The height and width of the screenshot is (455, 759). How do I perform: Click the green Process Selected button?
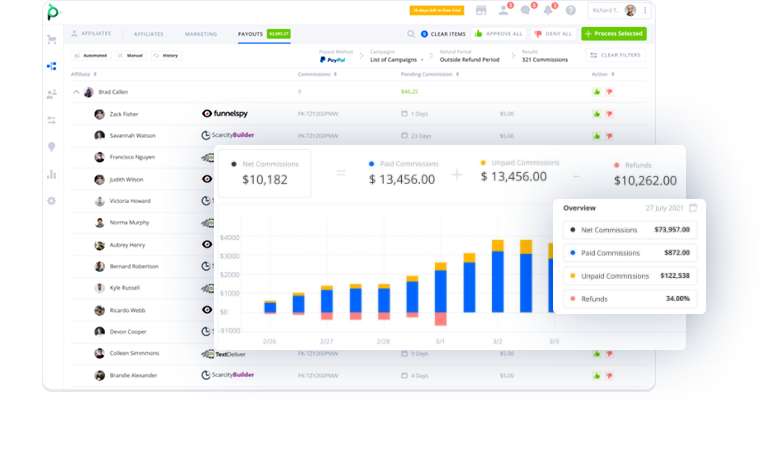click(614, 34)
